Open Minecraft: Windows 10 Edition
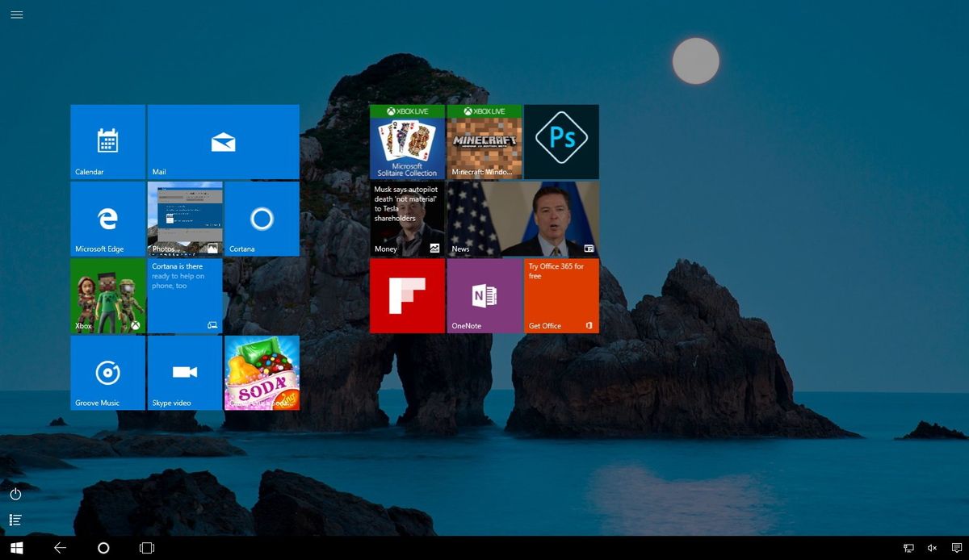 [x=484, y=141]
